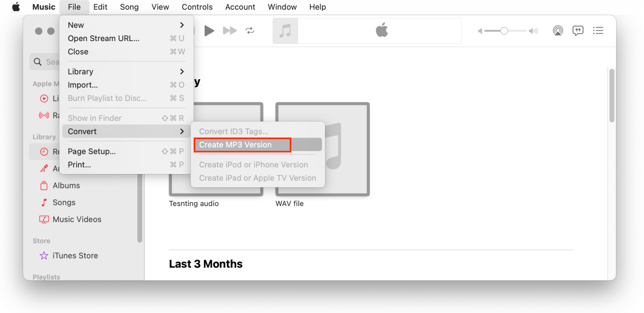This screenshot has width=644, height=313.
Task: Open Albums in the sidebar
Action: 66,186
